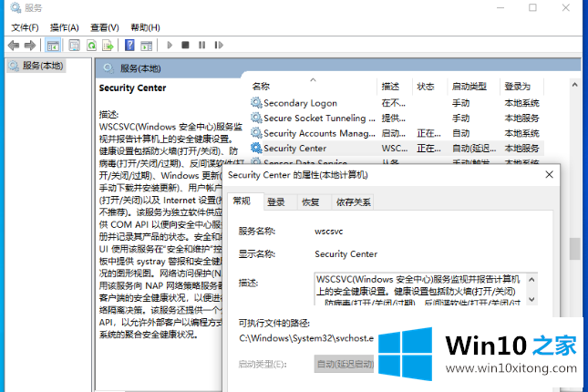588x392 pixels.
Task: Click Security Accounts Manager row's 自动 cell
Action: pos(461,133)
